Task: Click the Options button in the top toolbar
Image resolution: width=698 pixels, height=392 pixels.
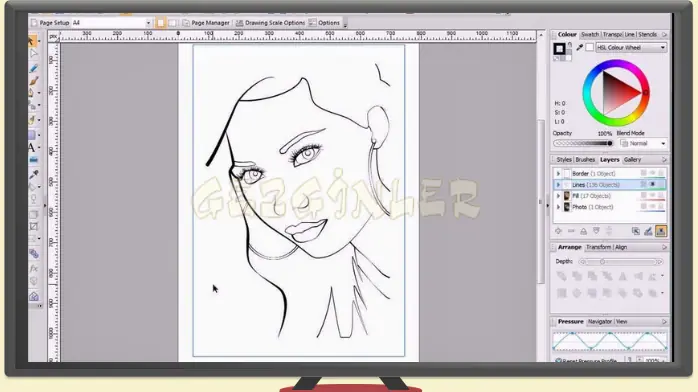Action: click(324, 23)
